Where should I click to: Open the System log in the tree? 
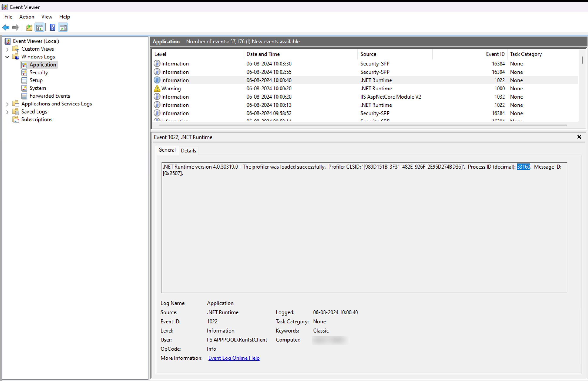(x=38, y=88)
